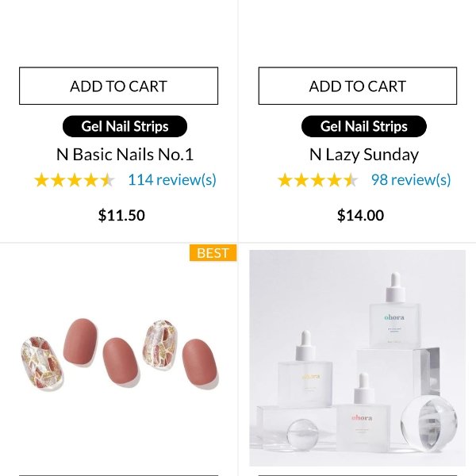The height and width of the screenshot is (476, 476).
Task: Open the N Lazy Sunday product title
Action: (364, 155)
